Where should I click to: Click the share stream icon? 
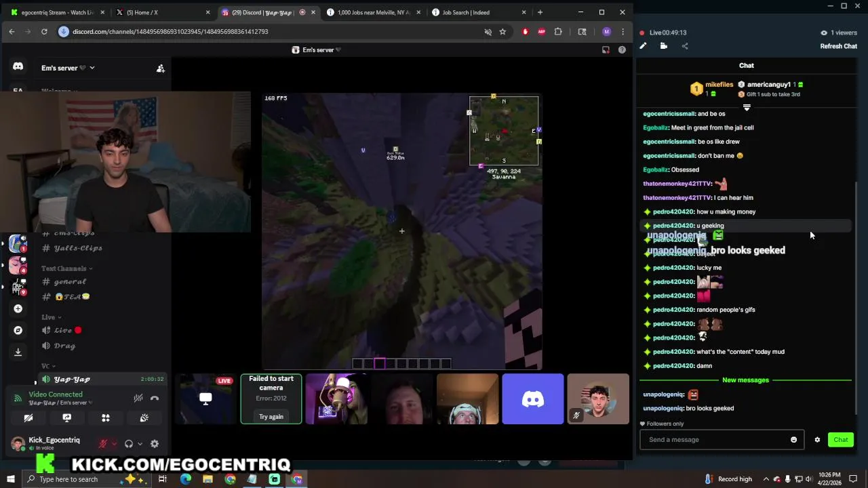(x=685, y=46)
